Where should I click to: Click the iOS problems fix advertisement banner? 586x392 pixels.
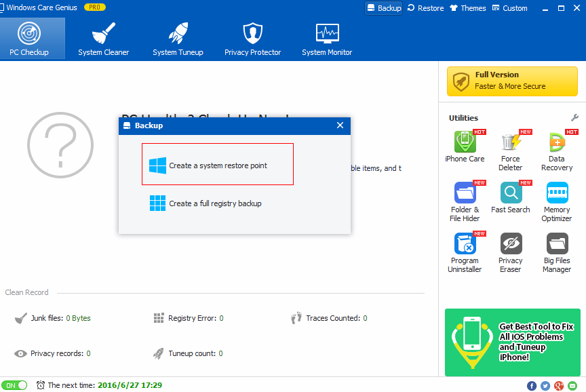pyautogui.click(x=512, y=342)
